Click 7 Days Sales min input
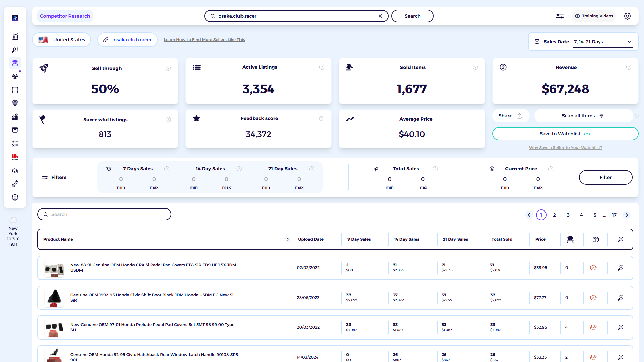Viewport: 644px width, 362px height. [121, 179]
